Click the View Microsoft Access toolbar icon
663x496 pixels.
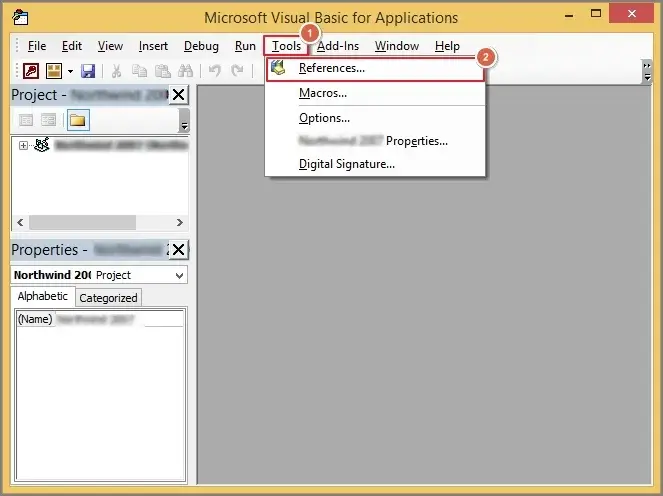point(31,71)
